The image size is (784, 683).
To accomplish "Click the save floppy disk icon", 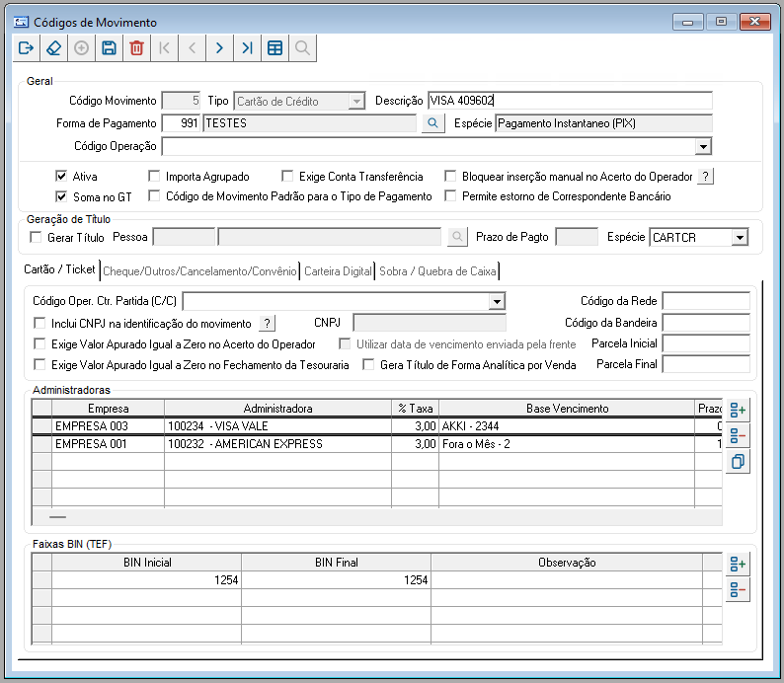I will (x=109, y=47).
